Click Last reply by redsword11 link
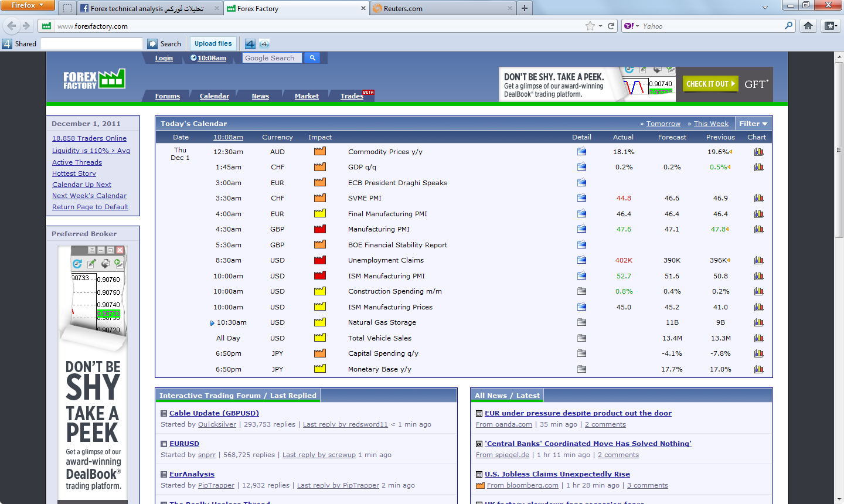 tap(345, 424)
